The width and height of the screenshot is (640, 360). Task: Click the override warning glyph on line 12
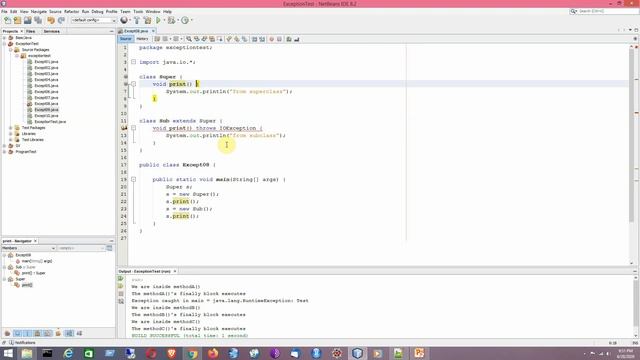coord(124,128)
